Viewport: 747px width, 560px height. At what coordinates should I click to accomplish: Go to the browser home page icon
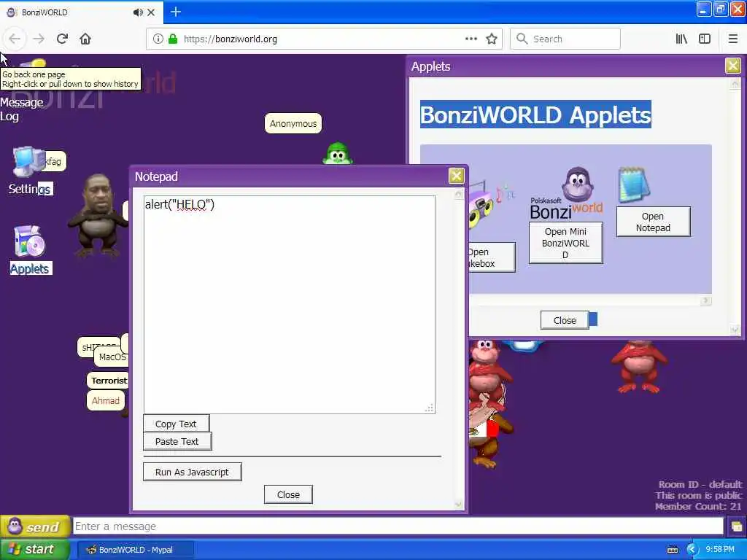tap(85, 39)
